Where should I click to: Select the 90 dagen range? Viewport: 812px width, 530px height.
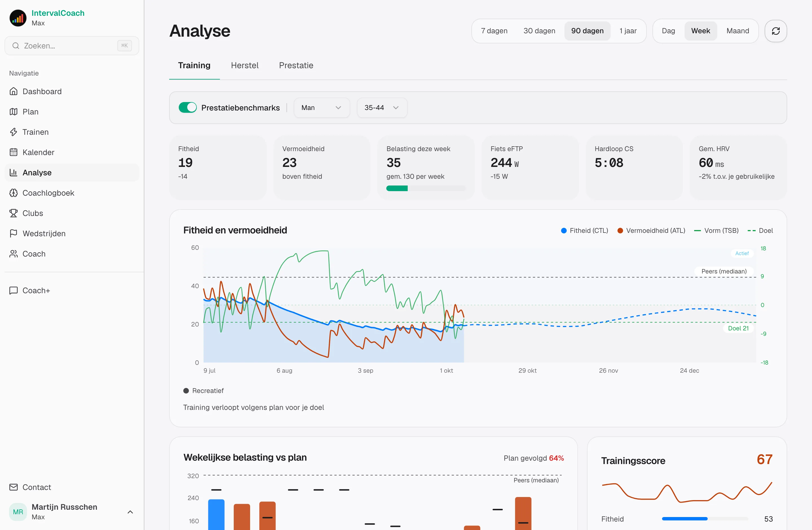[587, 31]
